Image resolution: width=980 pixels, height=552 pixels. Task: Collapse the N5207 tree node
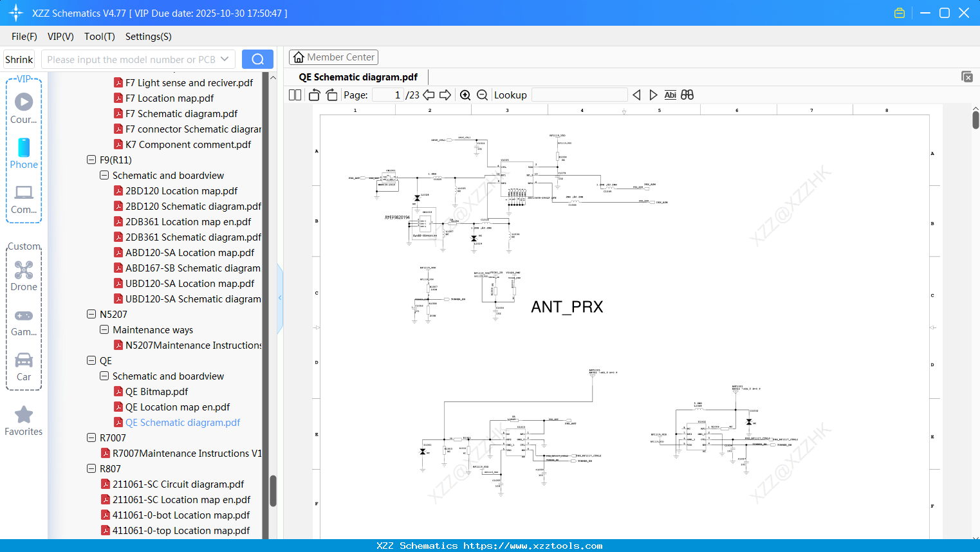coord(91,314)
